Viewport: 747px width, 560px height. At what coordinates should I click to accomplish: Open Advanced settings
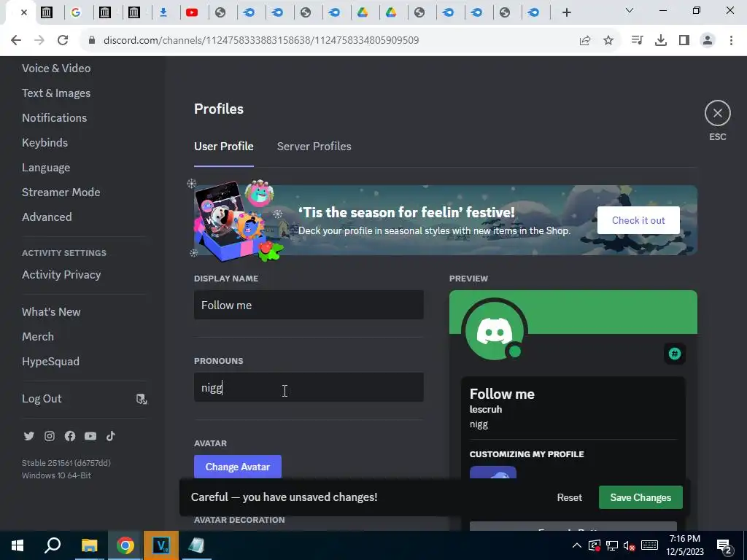coord(47,217)
